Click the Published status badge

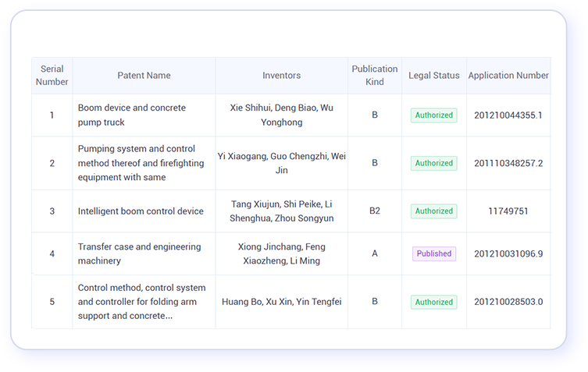coord(434,253)
